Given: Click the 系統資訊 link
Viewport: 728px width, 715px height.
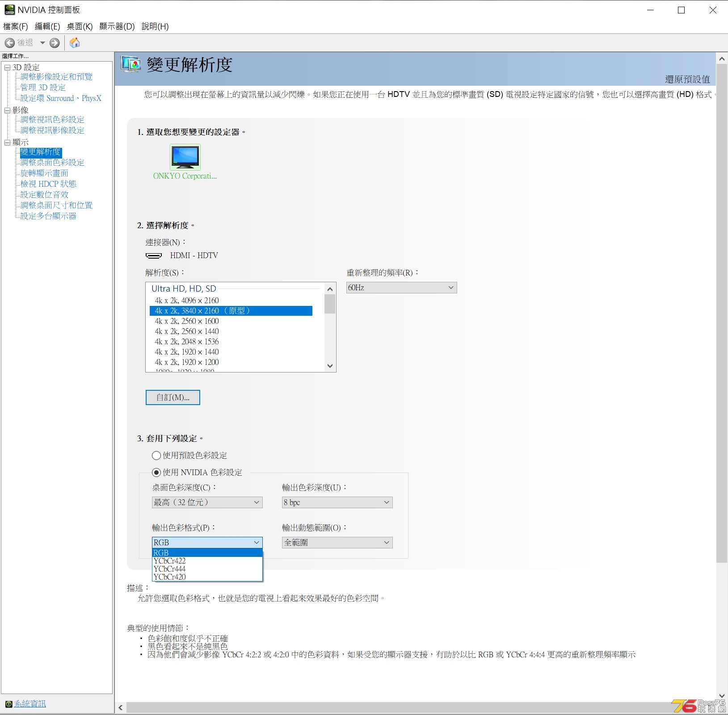Looking at the screenshot, I should click(x=30, y=704).
